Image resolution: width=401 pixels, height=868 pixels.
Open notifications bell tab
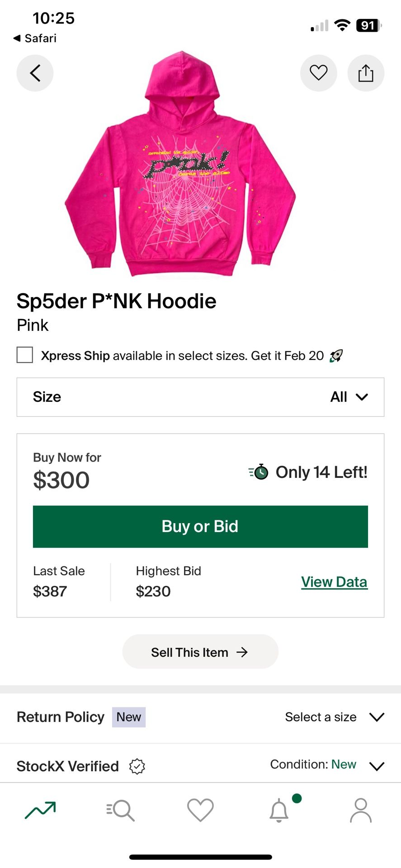point(279,810)
